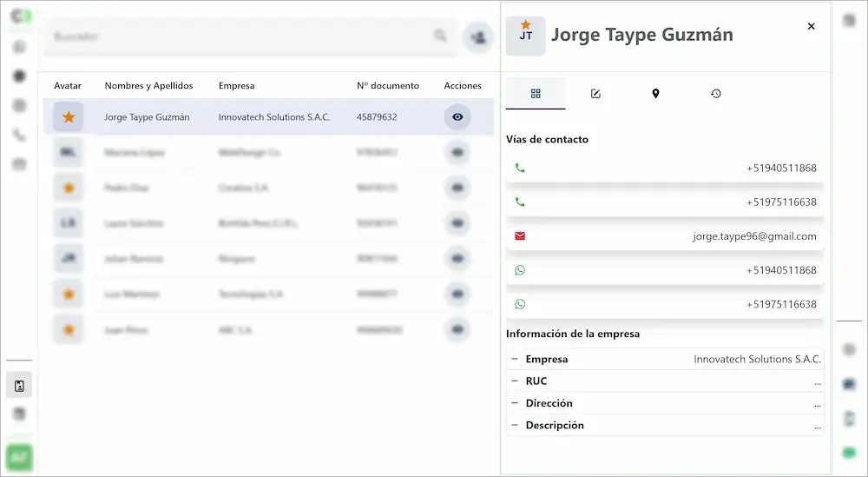Click the add contact icon beside search
The width and height of the screenshot is (868, 477).
point(477,36)
